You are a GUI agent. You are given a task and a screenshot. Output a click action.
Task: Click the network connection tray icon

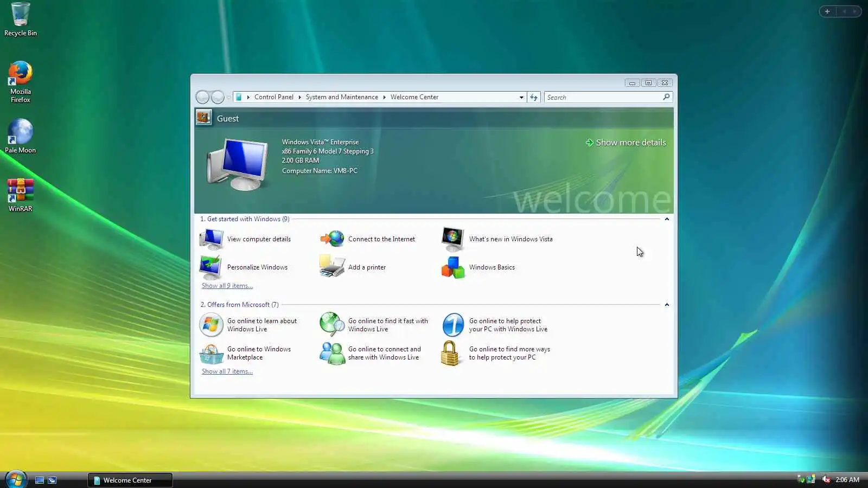pyautogui.click(x=811, y=479)
